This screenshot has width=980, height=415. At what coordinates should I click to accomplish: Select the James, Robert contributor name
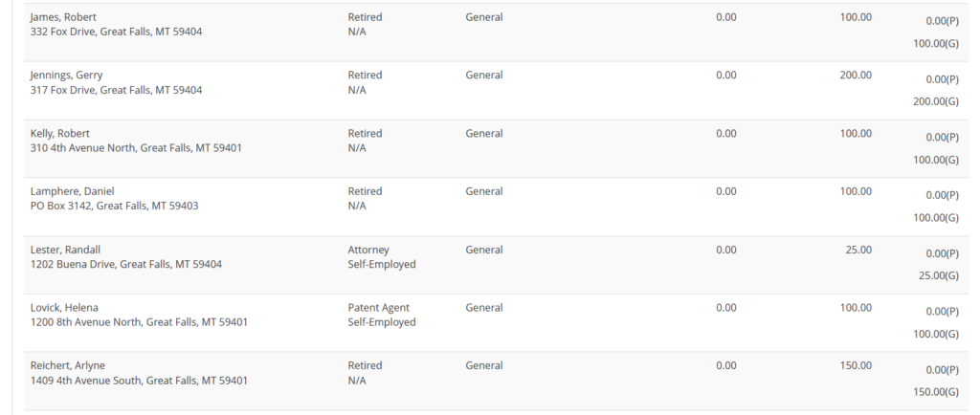(x=63, y=17)
